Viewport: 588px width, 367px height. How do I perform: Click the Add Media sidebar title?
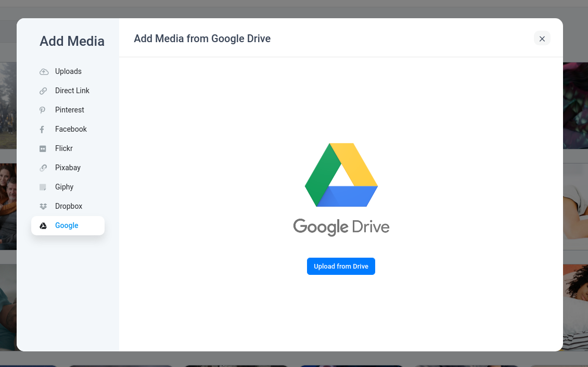72,41
